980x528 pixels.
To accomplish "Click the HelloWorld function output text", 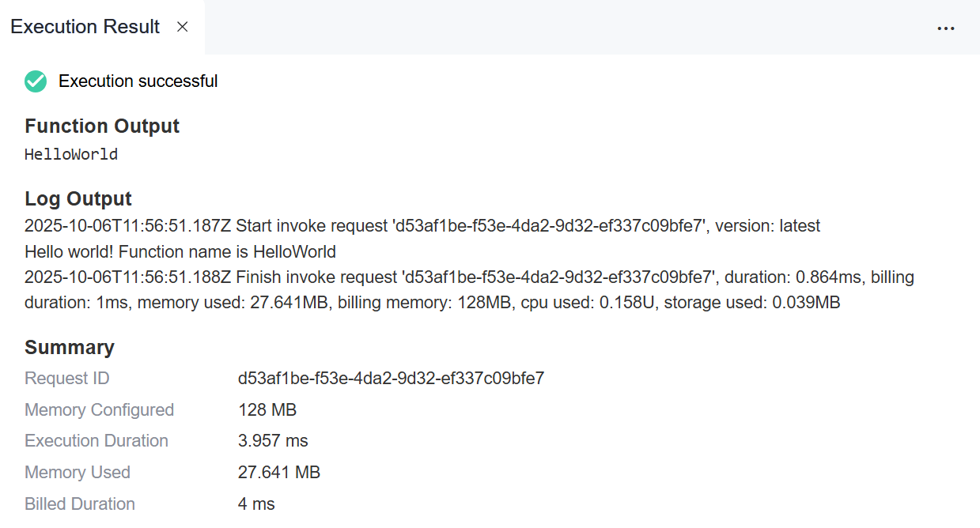I will click(x=71, y=155).
